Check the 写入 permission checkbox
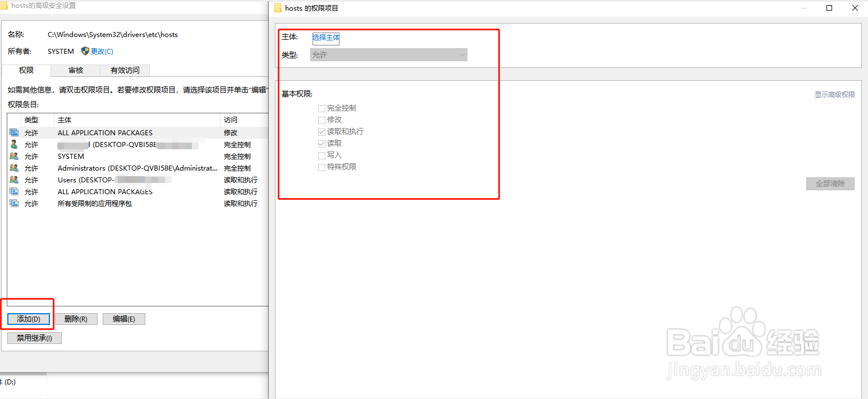Image resolution: width=868 pixels, height=399 pixels. pyautogui.click(x=322, y=155)
